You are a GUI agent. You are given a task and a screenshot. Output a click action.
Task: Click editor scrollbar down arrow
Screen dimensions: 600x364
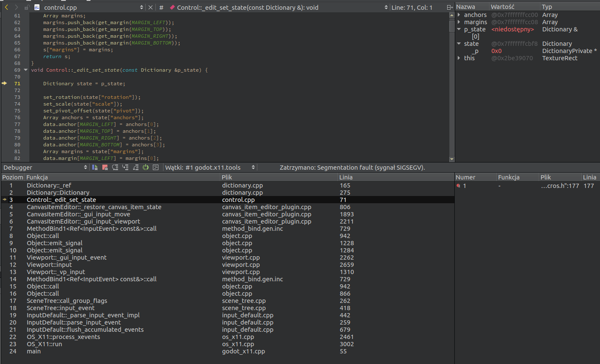point(452,159)
